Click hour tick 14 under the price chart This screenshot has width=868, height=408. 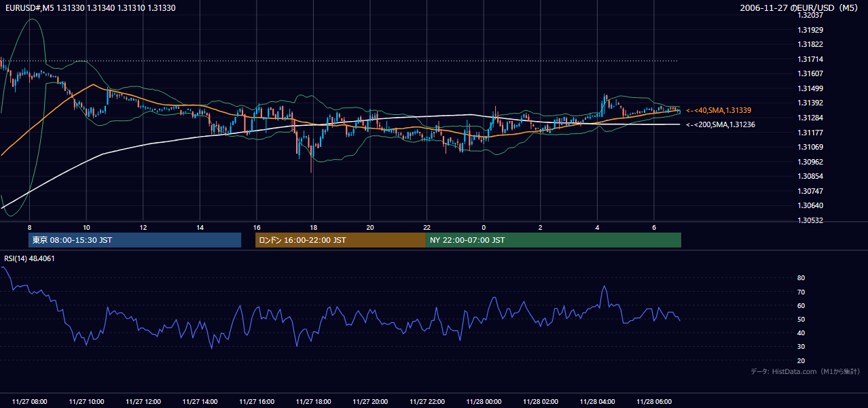pyautogui.click(x=200, y=227)
